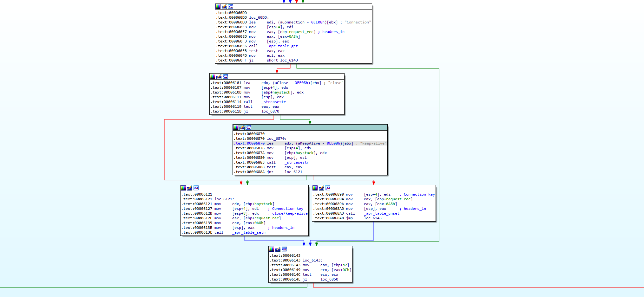Jump to loc_6870 from the jz instruction

click(270, 111)
